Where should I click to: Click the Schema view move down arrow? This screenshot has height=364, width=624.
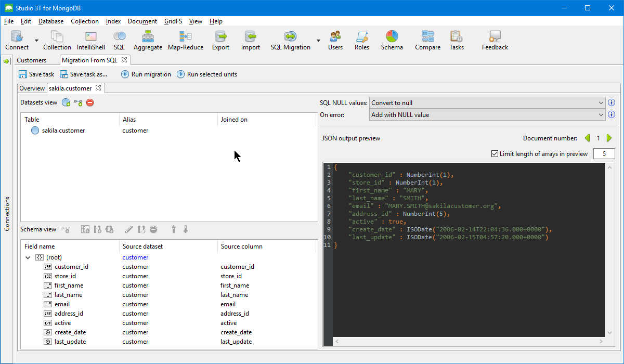click(186, 229)
